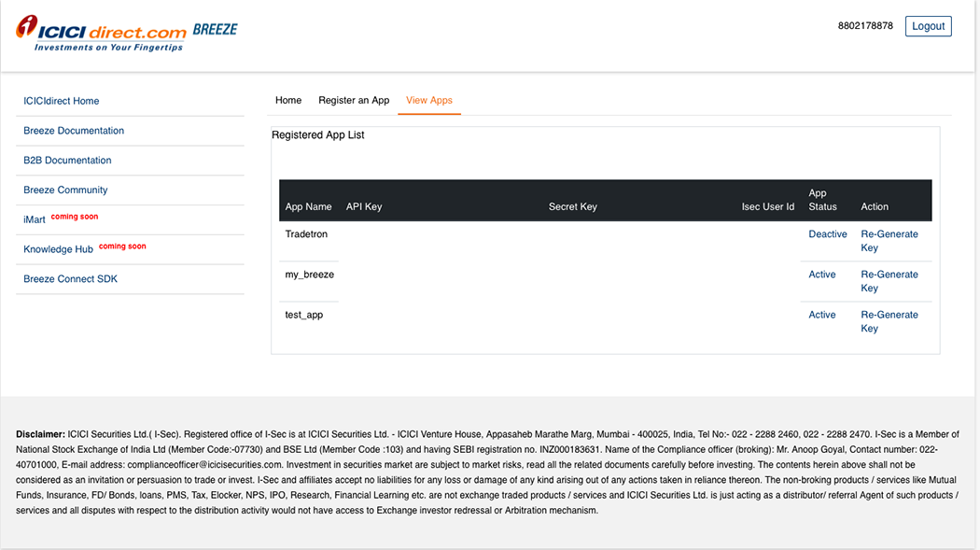Open Breeze Documentation link
This screenshot has height=550, width=980.
[74, 131]
